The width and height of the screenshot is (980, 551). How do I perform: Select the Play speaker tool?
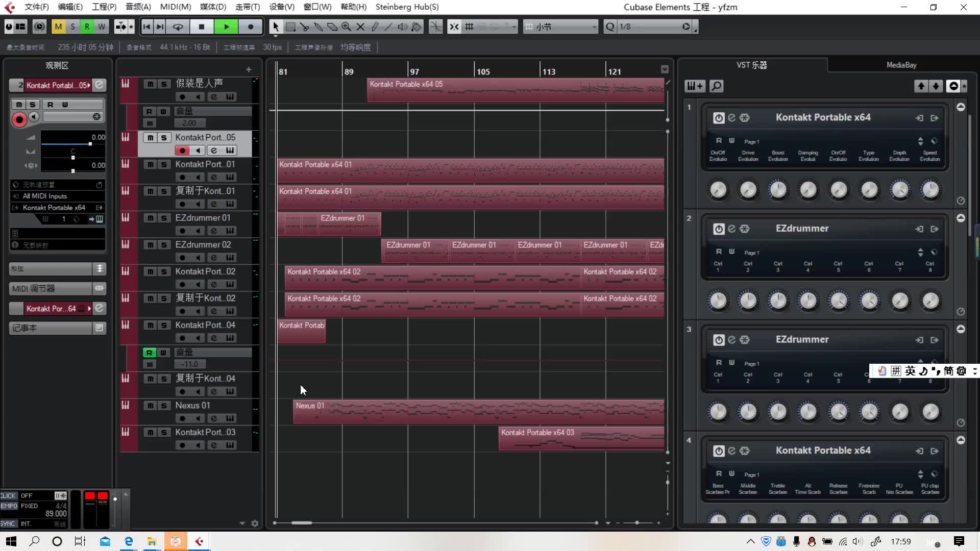pyautogui.click(x=402, y=27)
